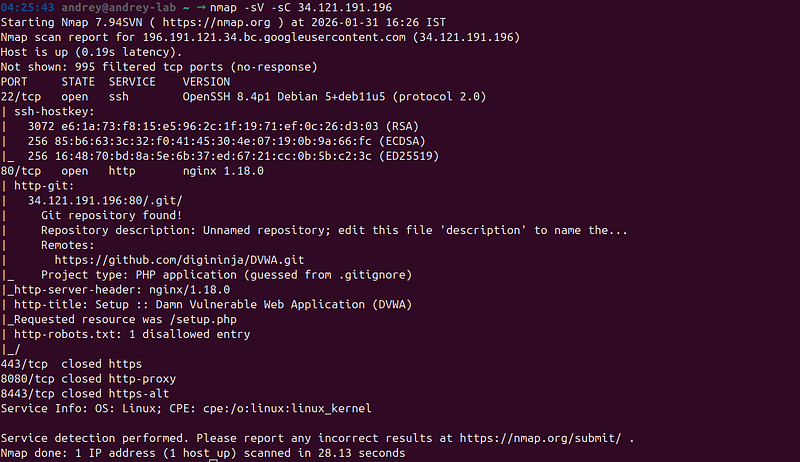Click the ECDSA hostkey fingerprint line
Image resolution: width=800 pixels, height=462 pixels.
(226, 141)
